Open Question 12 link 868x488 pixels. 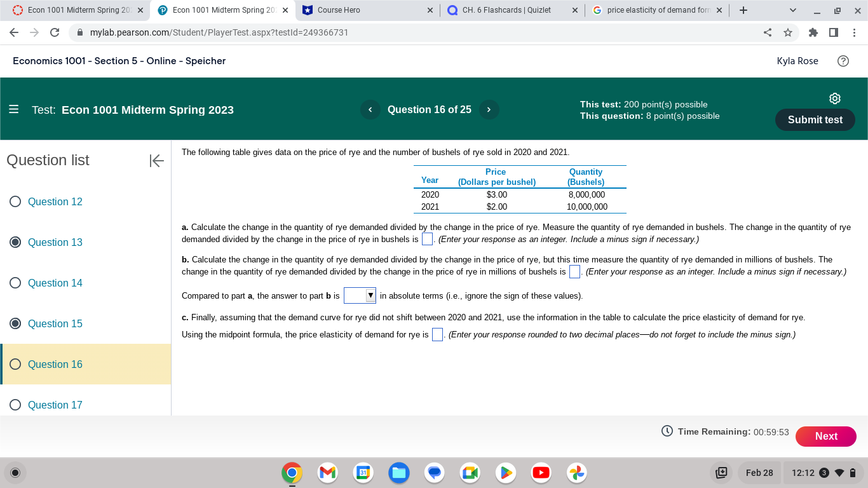[55, 201]
